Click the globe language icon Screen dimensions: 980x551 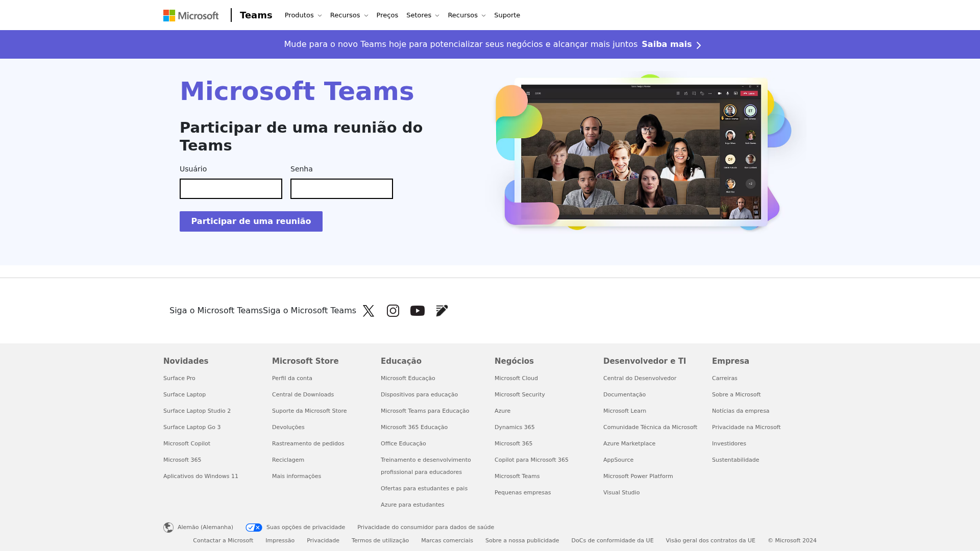click(x=168, y=528)
